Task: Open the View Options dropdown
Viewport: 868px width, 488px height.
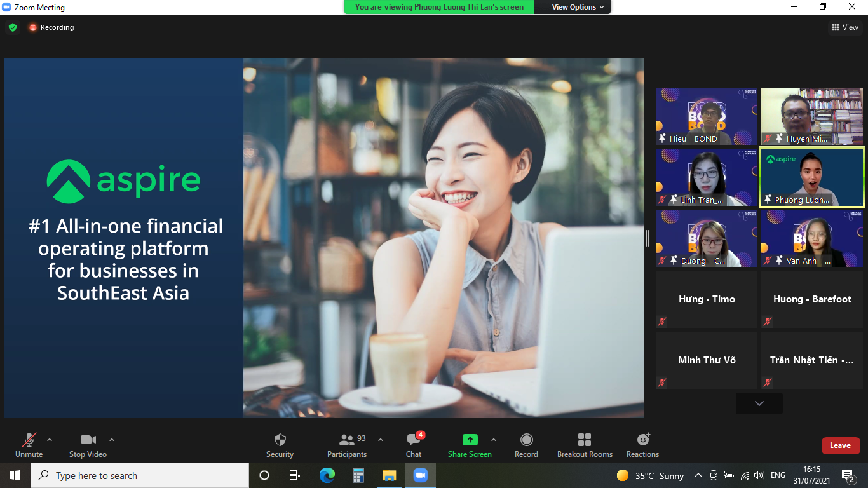Action: 574,7
